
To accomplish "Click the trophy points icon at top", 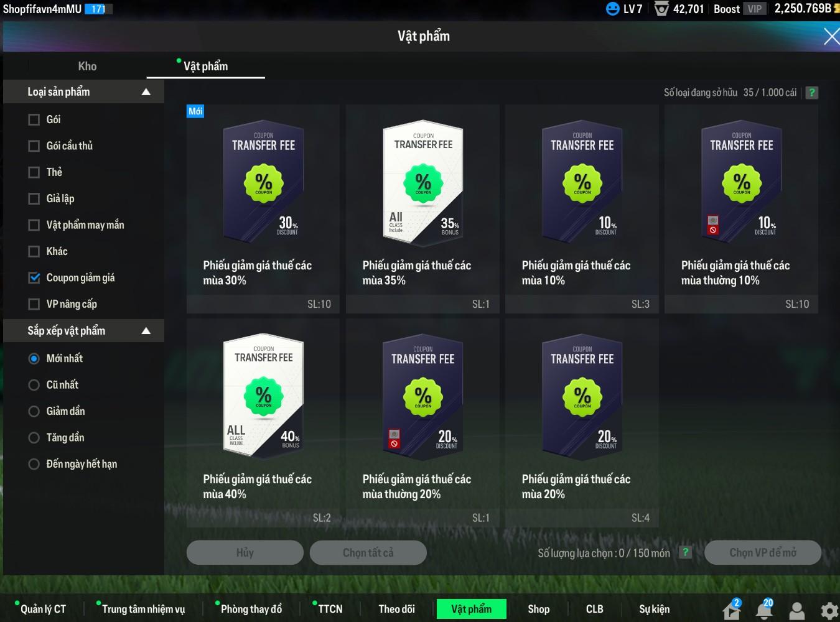I will tap(661, 9).
